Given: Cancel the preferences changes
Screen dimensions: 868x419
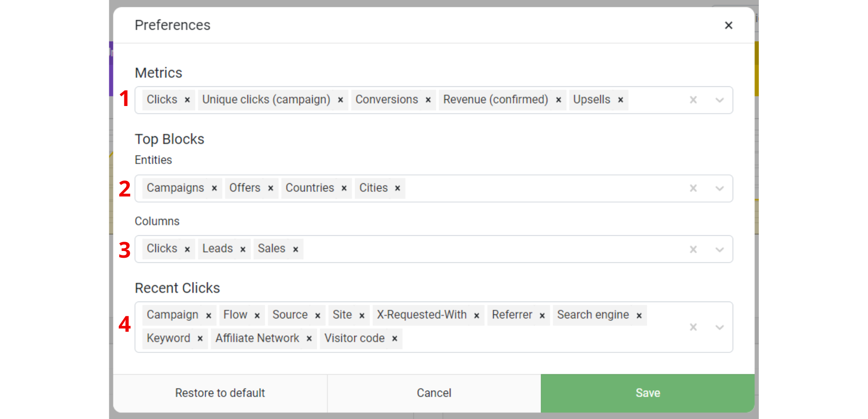Looking at the screenshot, I should (x=434, y=393).
